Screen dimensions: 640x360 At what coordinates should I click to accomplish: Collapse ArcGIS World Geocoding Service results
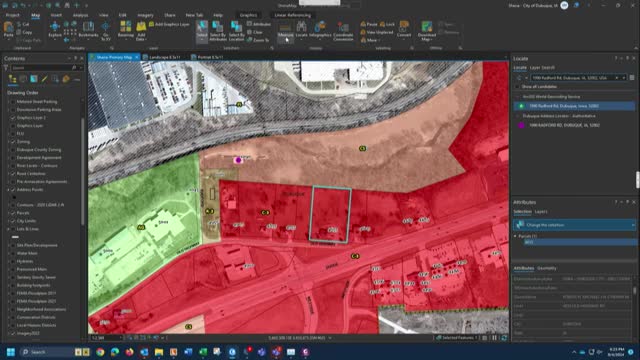coord(518,97)
